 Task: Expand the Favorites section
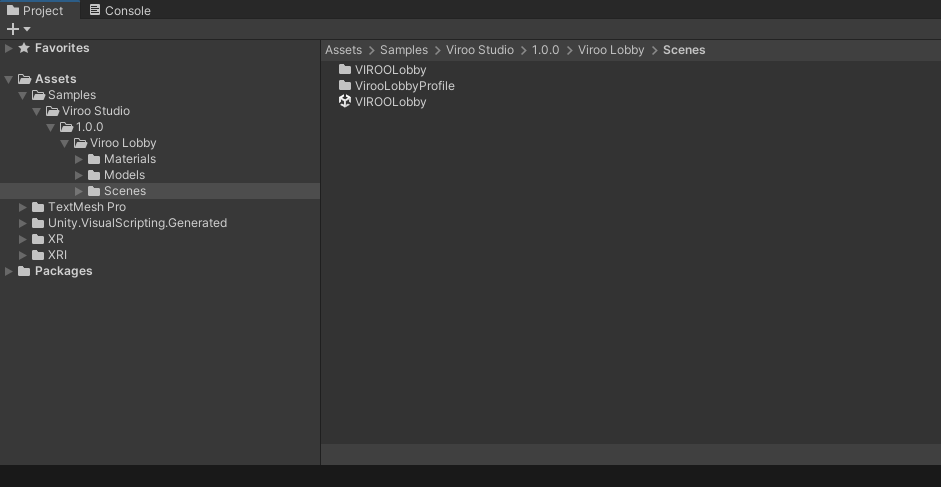8,48
